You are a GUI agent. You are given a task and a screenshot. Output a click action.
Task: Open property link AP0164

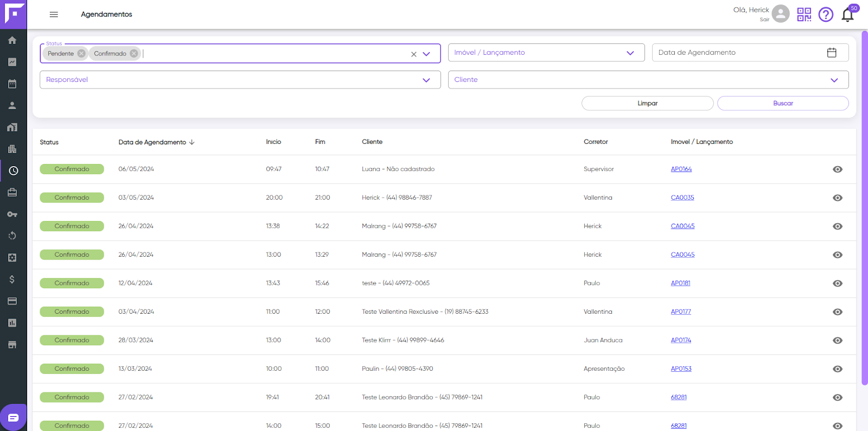pyautogui.click(x=681, y=169)
